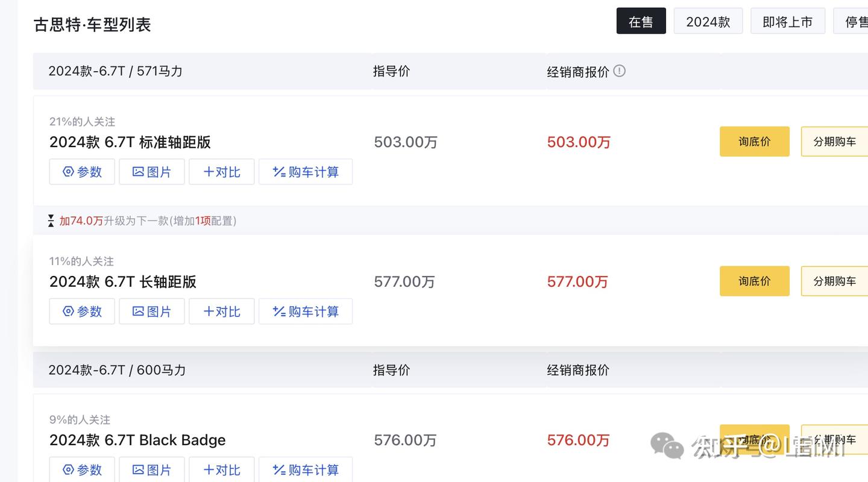Open 购车计算 calculator for 标准轴距版
This screenshot has height=482, width=868.
tap(306, 172)
